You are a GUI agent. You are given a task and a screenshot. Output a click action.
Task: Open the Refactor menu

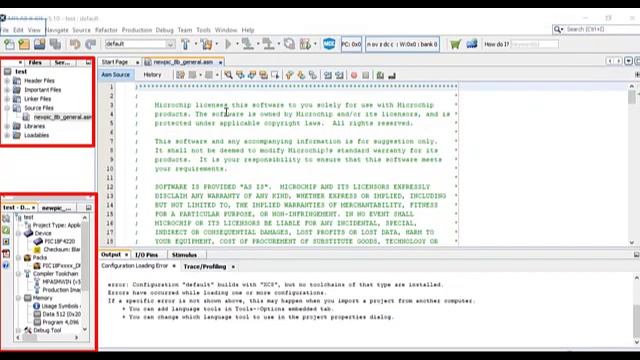coord(106,30)
